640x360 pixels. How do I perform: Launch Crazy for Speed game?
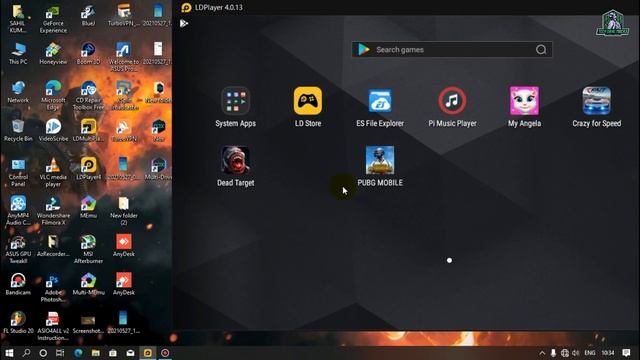pos(597,101)
